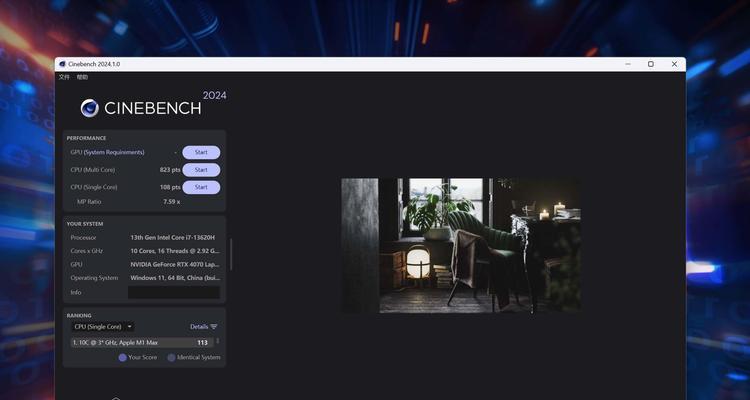Click the 823 pts multi core score
This screenshot has height=400, width=750.
click(170, 170)
